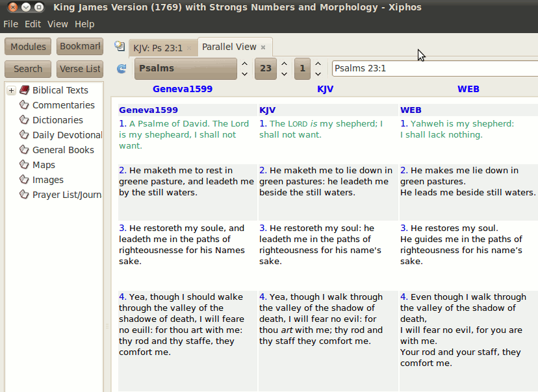Click the down arrow beside verse 1
The width and height of the screenshot is (538, 392).
tap(318, 74)
